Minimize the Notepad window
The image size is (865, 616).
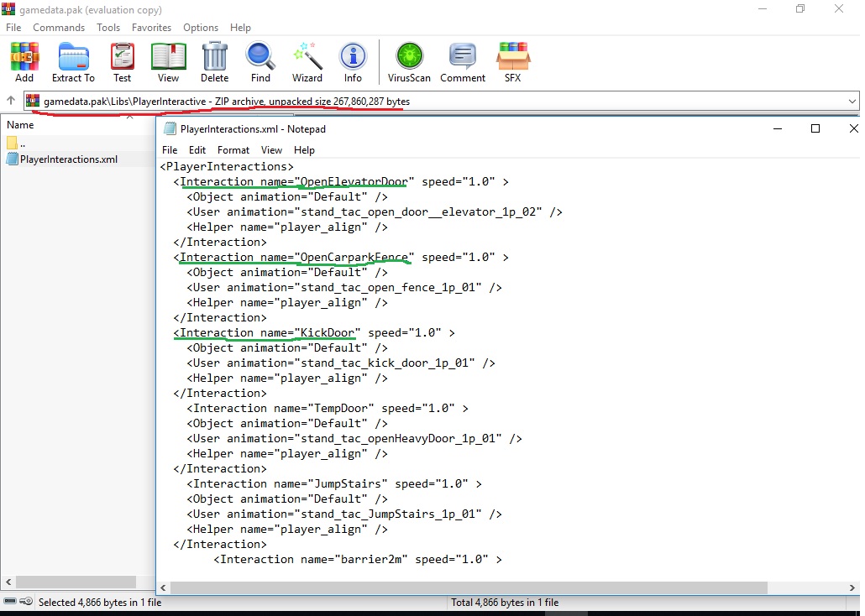click(778, 128)
